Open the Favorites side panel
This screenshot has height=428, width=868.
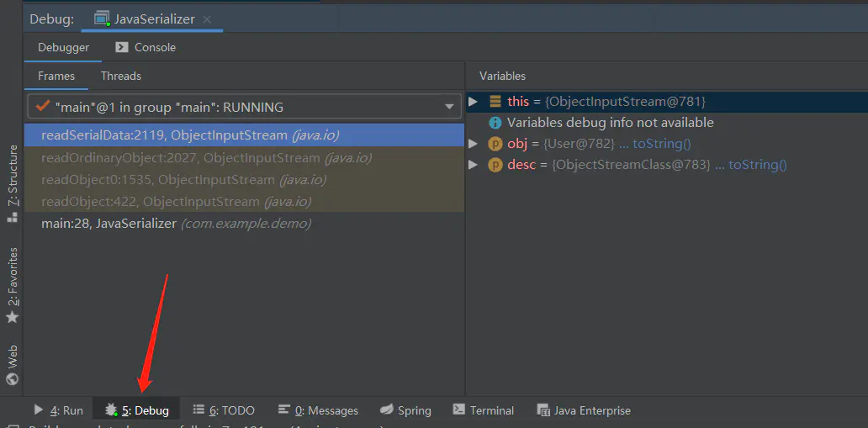click(x=12, y=285)
